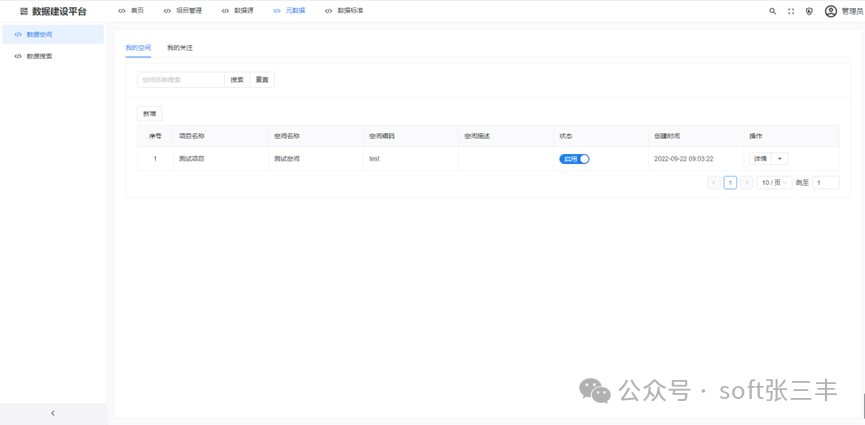Open 数据源 in the top navigation
Image resolution: width=865 pixels, height=425 pixels.
[238, 11]
